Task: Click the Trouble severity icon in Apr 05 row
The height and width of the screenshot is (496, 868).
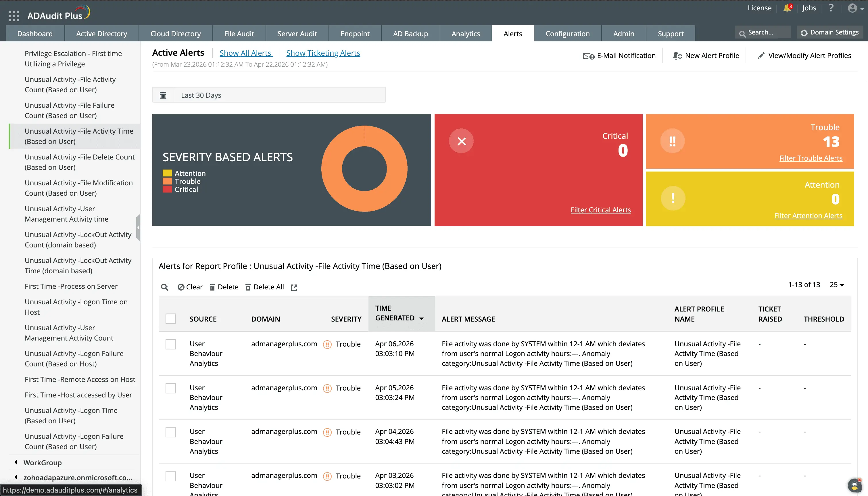Action: (327, 388)
